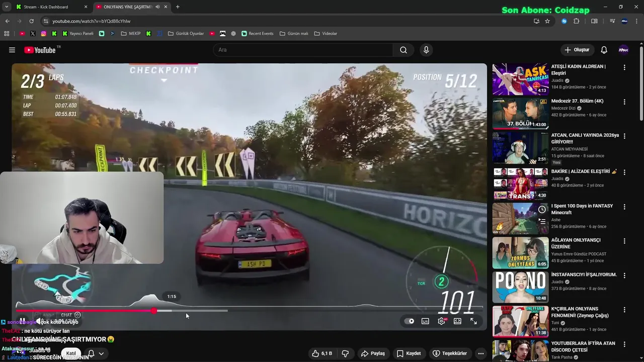The width and height of the screenshot is (644, 362).
Task: Reload the current page
Action: pyautogui.click(x=31, y=21)
